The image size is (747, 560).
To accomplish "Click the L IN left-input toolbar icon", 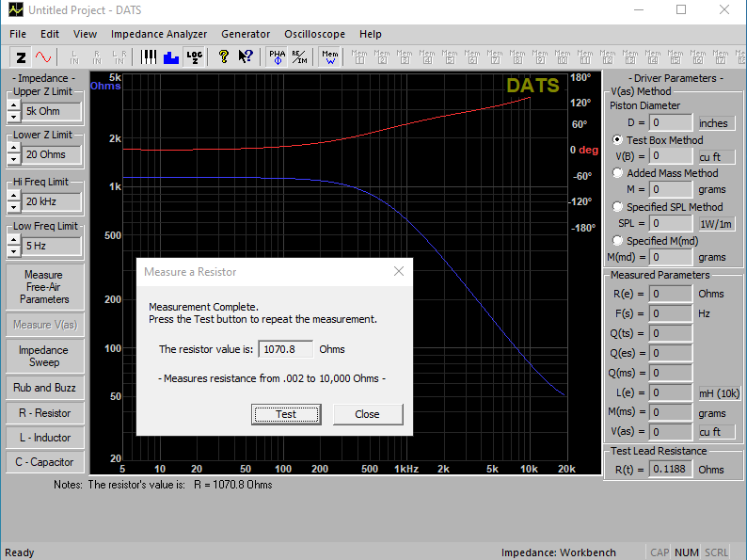I will [x=74, y=57].
